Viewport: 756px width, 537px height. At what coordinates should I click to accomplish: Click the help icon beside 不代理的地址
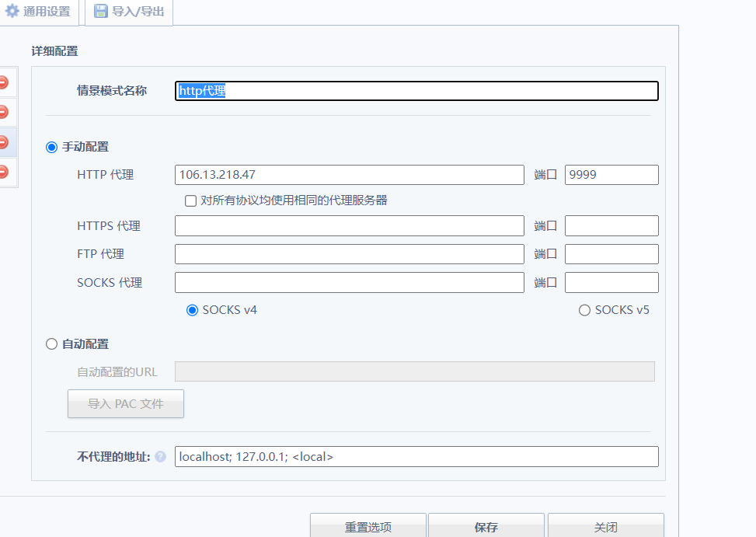click(160, 457)
